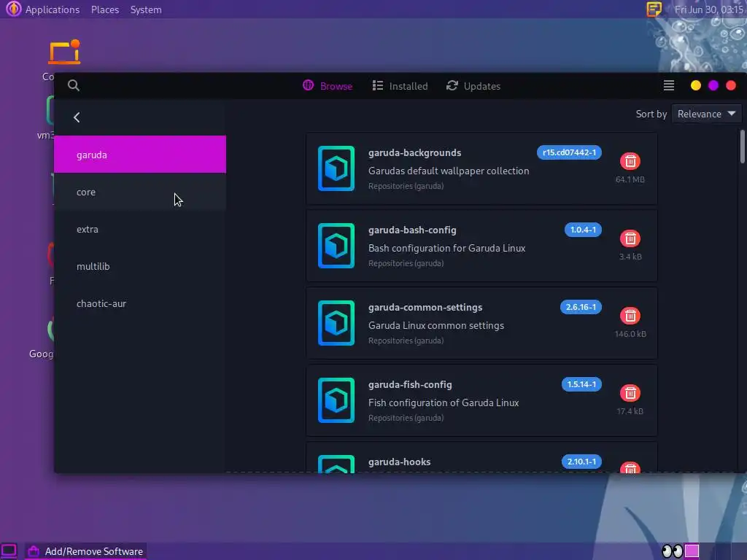
Task: Click the show desktop icon in taskbar
Action: point(9,551)
